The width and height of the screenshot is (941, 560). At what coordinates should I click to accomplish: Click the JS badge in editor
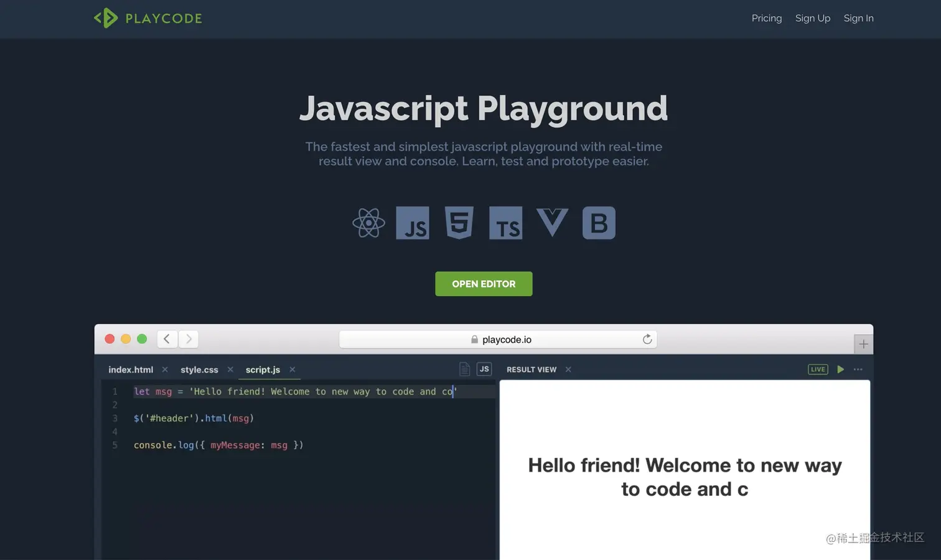(484, 370)
